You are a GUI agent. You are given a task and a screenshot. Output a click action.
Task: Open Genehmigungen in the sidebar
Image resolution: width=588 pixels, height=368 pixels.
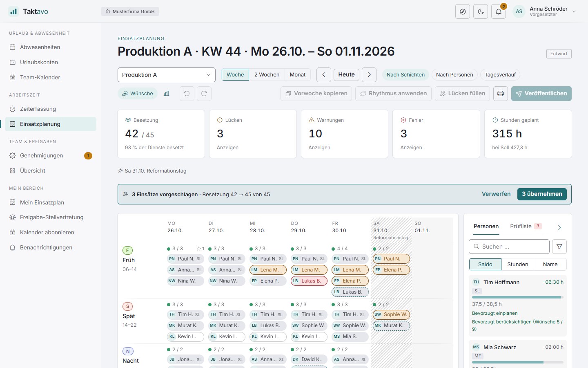click(51, 155)
